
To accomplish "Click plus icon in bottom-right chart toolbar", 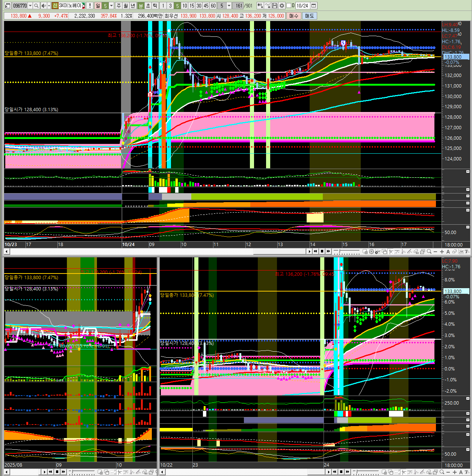I will (455, 472).
